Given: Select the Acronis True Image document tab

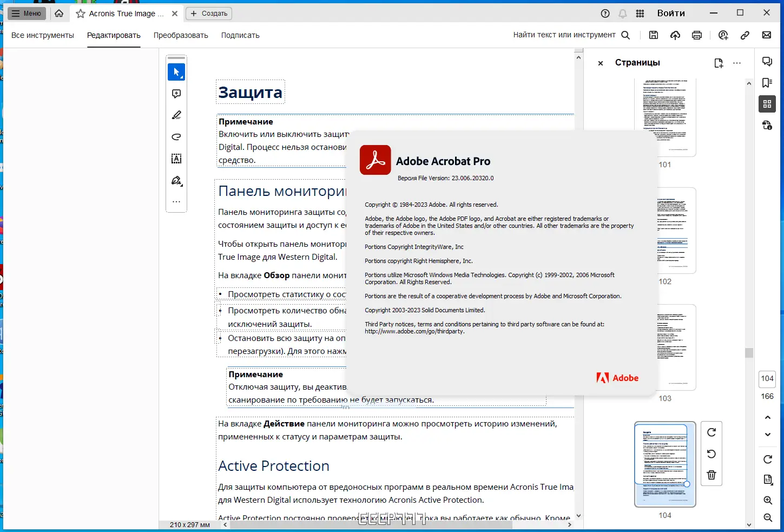Looking at the screenshot, I should click(x=126, y=14).
